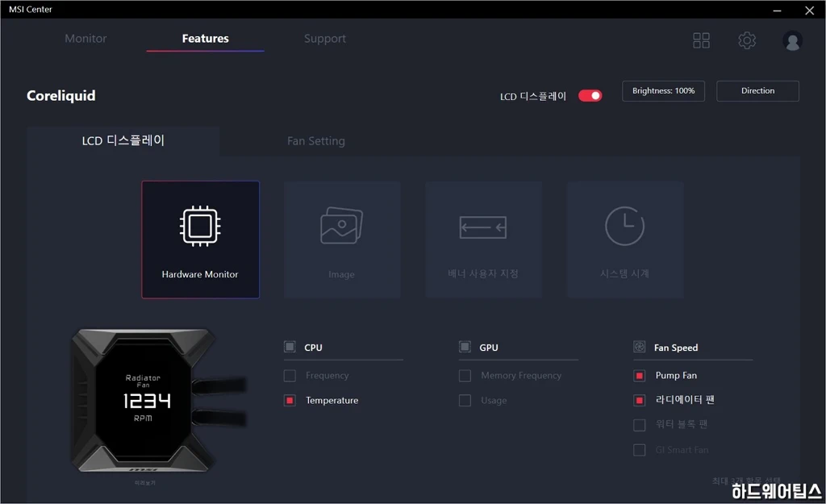Viewport: 826px width, 504px height.
Task: Open the LCD 디스플레이 sub-tab
Action: 123,140
